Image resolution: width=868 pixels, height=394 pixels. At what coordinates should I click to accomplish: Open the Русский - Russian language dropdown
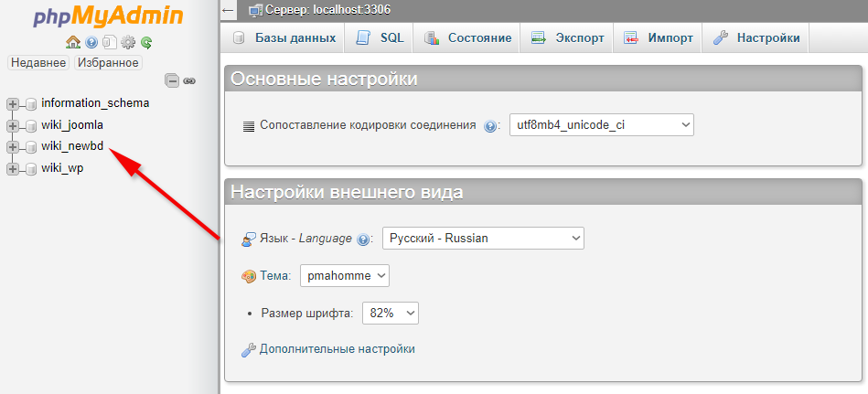483,238
